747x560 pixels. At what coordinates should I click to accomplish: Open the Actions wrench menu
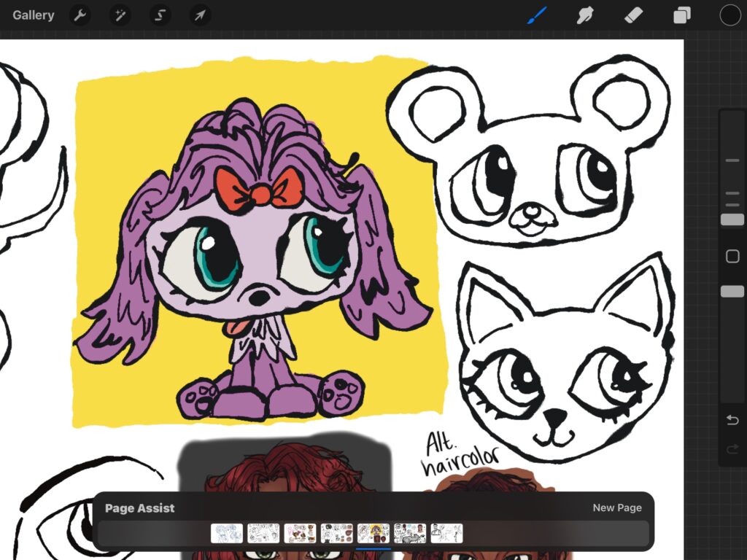[80, 15]
